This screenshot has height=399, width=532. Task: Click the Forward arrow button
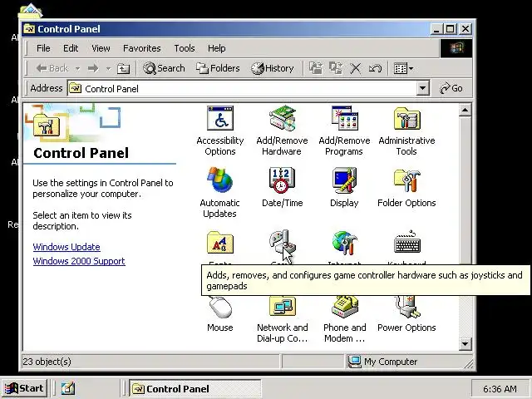point(93,68)
